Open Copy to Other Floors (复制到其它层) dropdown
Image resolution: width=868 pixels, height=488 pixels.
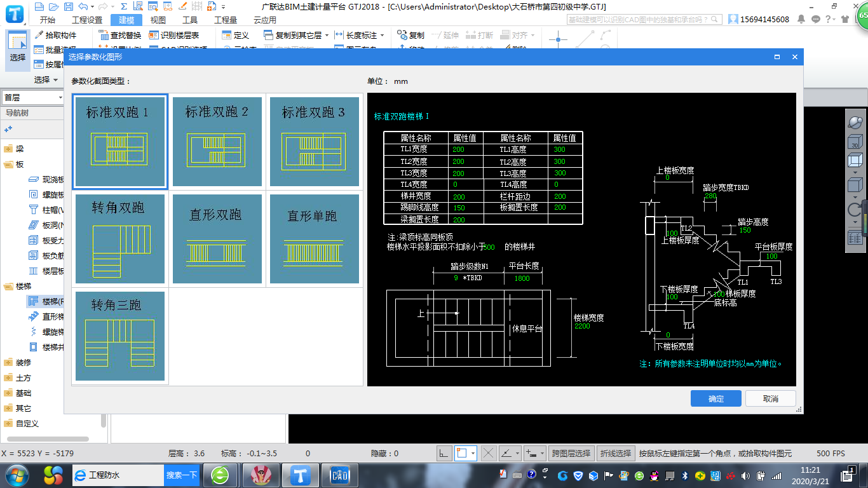click(327, 36)
